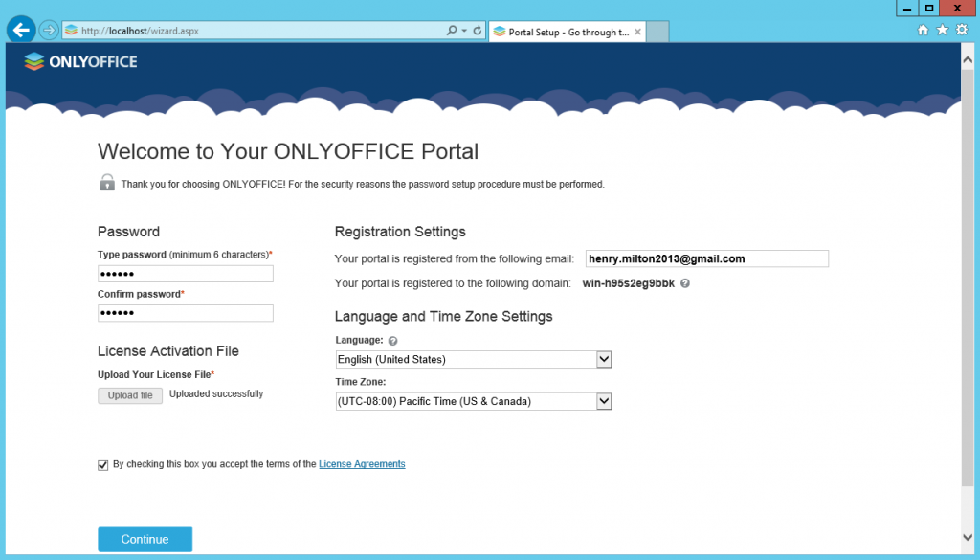Uncheck the accept License Agreements checkbox
Screen dimensions: 980x560
coord(103,465)
